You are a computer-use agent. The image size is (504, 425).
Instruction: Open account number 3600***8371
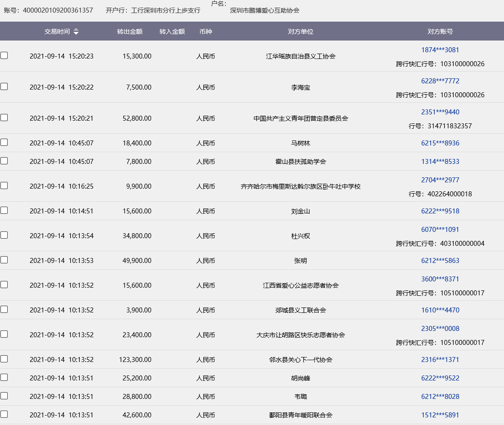pos(440,279)
